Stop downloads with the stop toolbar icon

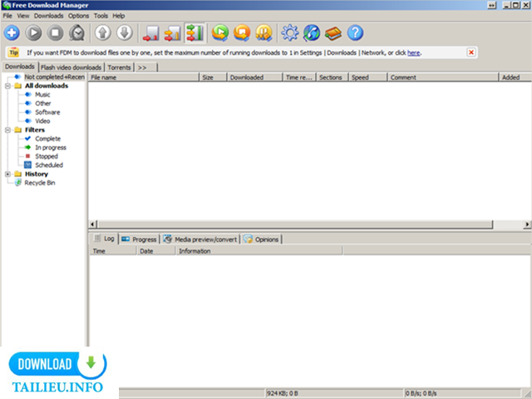[x=56, y=33]
